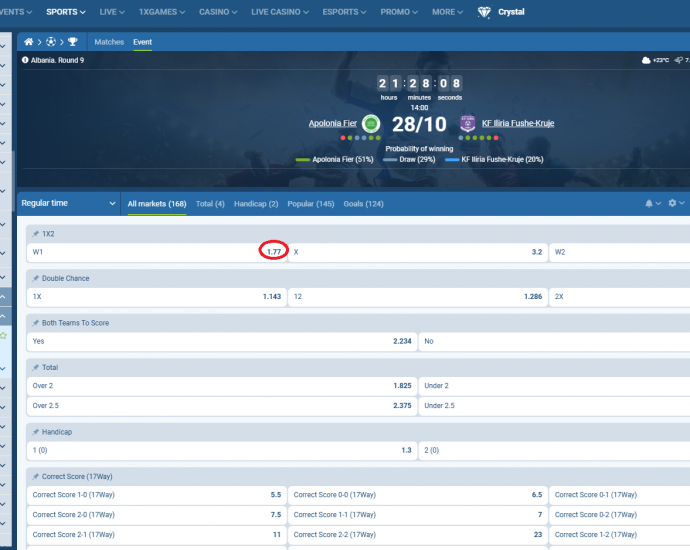The image size is (690, 550).
Task: Open the Regular time dropdown
Action: (68, 203)
